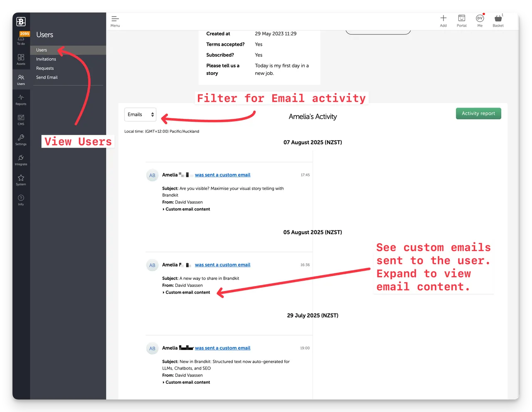
Task: Select Send Email in the Users submenu
Action: point(47,77)
